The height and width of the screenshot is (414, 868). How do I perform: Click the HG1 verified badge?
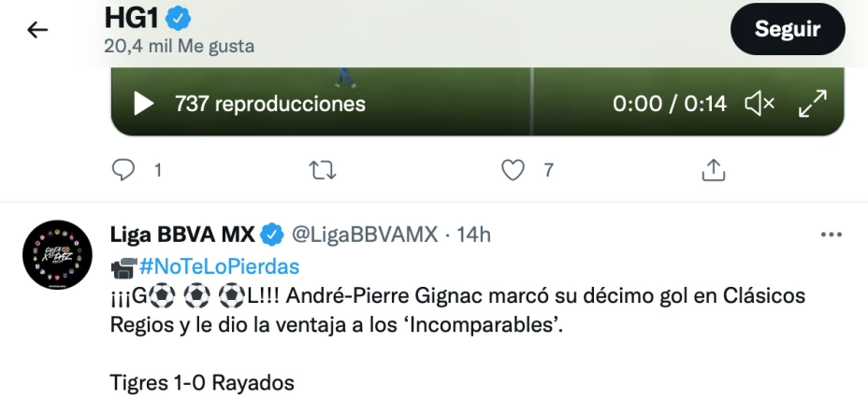[x=177, y=18]
